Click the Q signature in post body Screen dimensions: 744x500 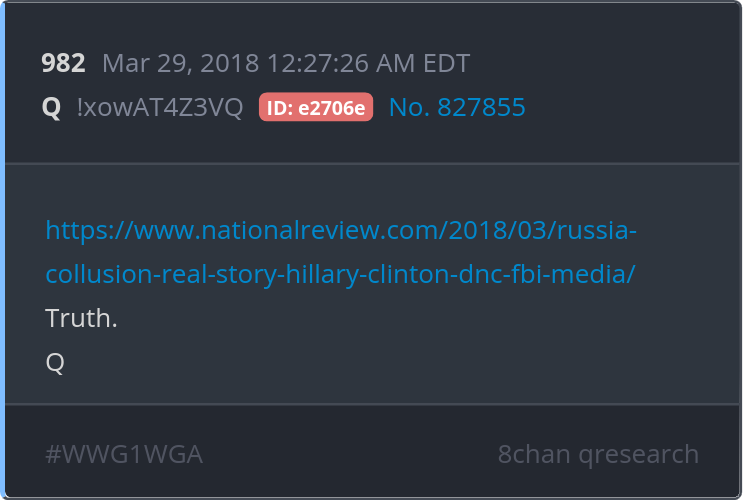pyautogui.click(x=55, y=363)
